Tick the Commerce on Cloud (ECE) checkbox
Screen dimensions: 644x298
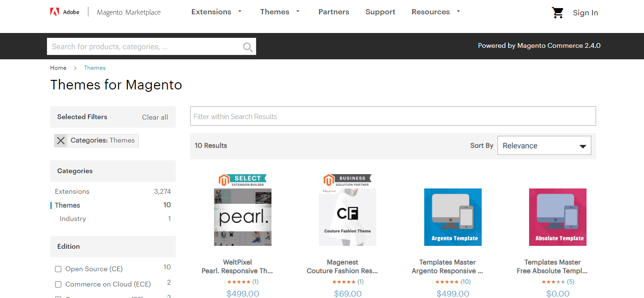pos(58,285)
